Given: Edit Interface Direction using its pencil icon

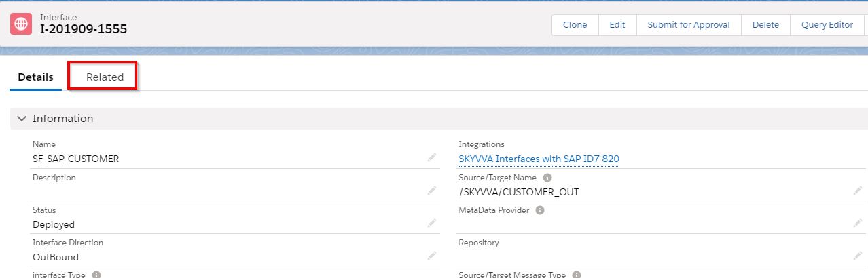Looking at the screenshot, I should [431, 256].
